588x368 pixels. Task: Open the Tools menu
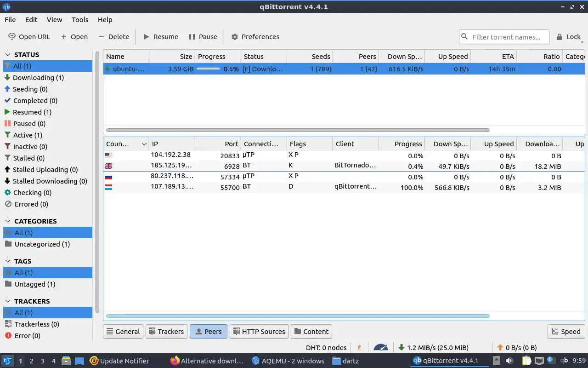click(80, 20)
